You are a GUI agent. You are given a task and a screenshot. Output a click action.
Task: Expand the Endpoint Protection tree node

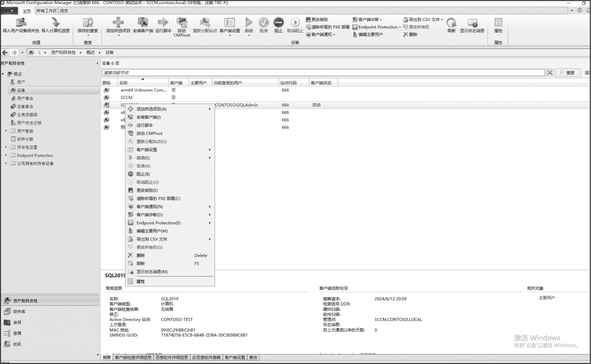(6, 155)
